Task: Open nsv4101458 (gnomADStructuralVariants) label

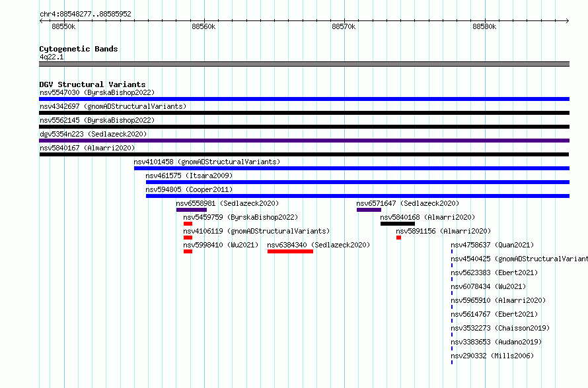Action: (x=207, y=162)
